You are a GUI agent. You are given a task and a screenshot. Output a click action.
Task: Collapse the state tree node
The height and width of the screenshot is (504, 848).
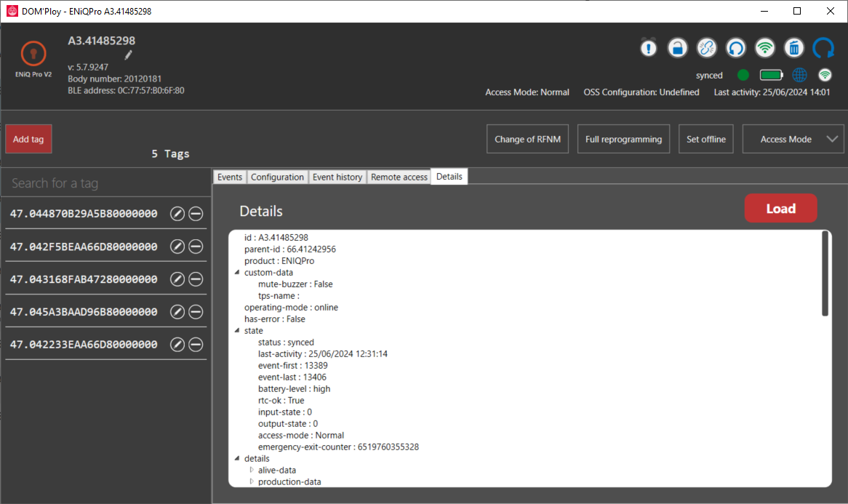pyautogui.click(x=237, y=330)
